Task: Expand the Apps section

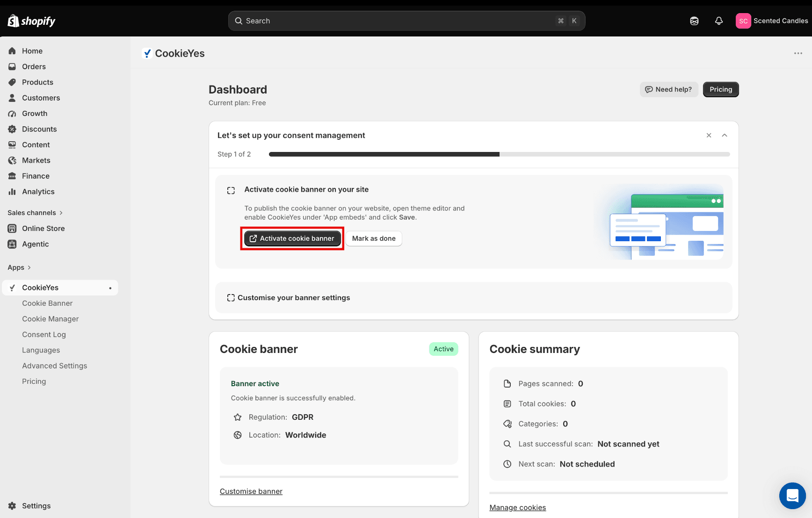Action: click(x=19, y=267)
